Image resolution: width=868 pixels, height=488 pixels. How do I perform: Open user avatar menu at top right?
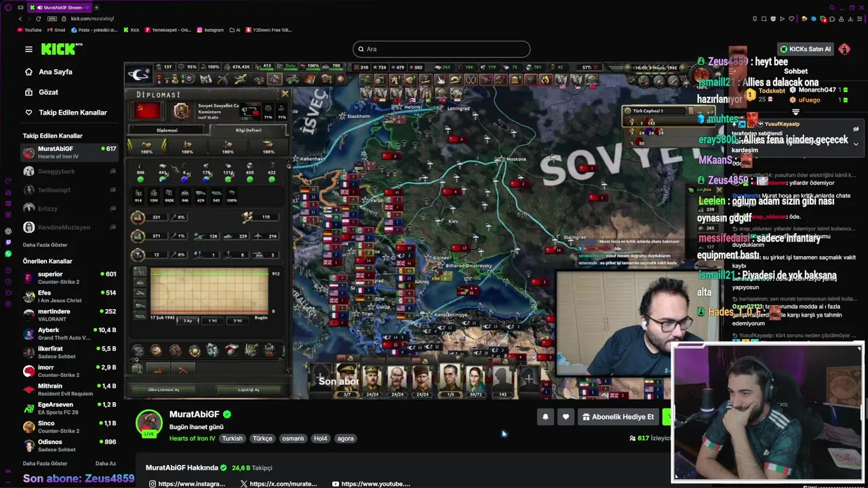844,49
